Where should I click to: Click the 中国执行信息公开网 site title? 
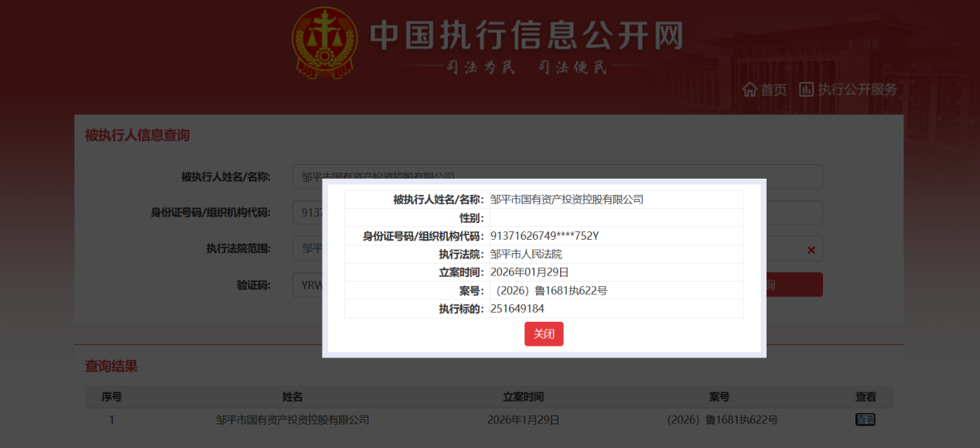[526, 36]
